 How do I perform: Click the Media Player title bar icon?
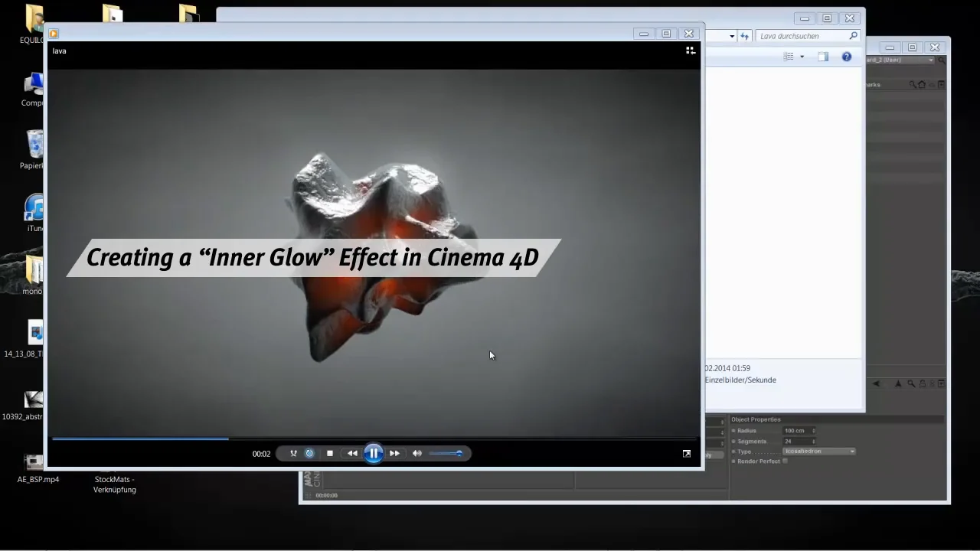click(x=54, y=33)
